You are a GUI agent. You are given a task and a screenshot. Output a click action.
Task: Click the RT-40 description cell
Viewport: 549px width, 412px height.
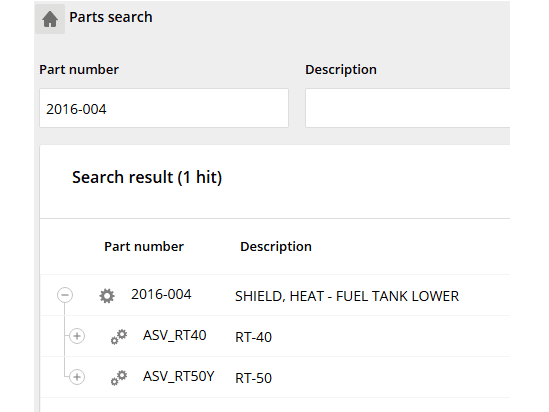pyautogui.click(x=253, y=337)
